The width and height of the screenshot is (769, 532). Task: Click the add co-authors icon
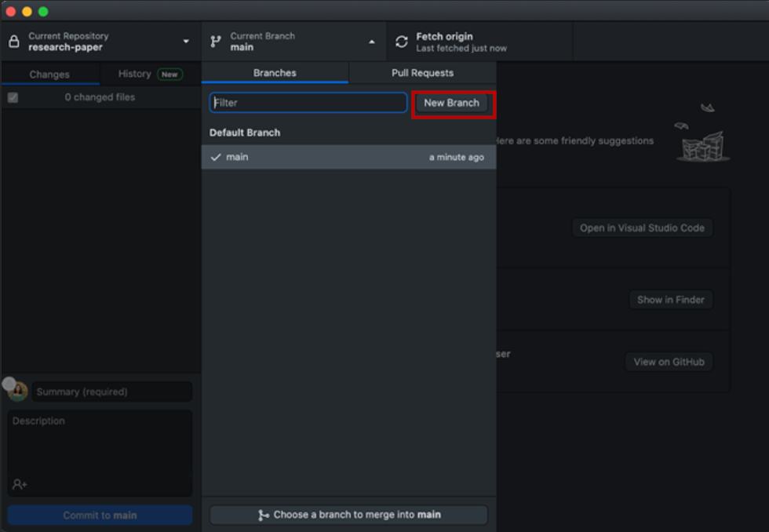tap(20, 484)
